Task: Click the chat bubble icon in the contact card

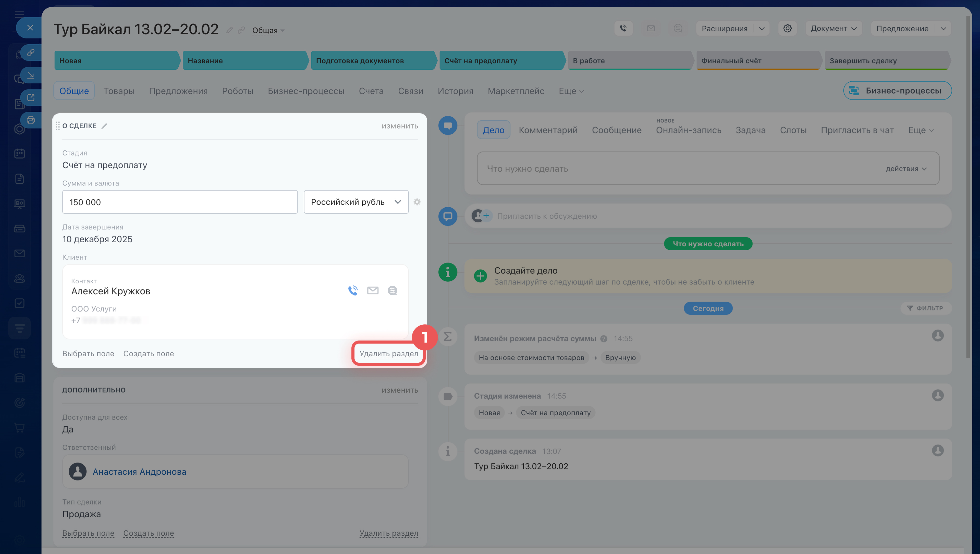Action: pos(392,291)
